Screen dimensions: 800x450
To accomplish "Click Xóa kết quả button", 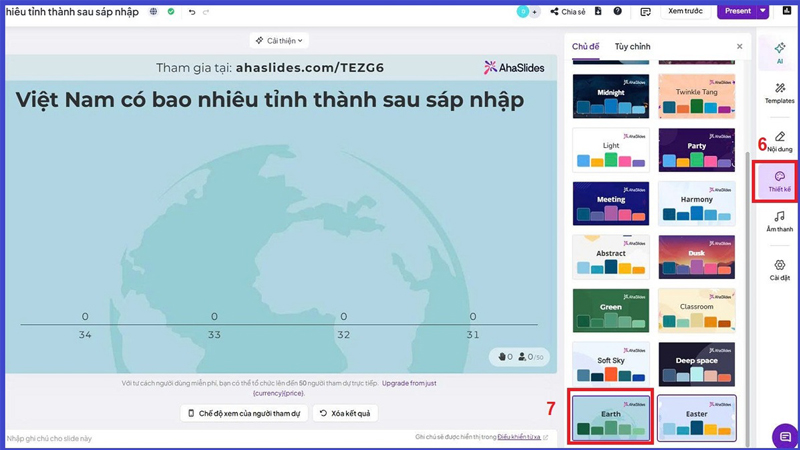I will 345,413.
